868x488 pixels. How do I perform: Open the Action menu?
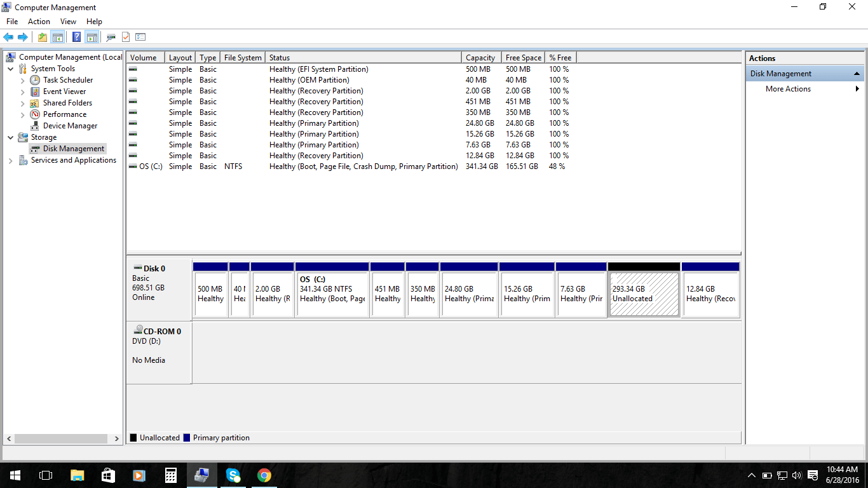39,21
